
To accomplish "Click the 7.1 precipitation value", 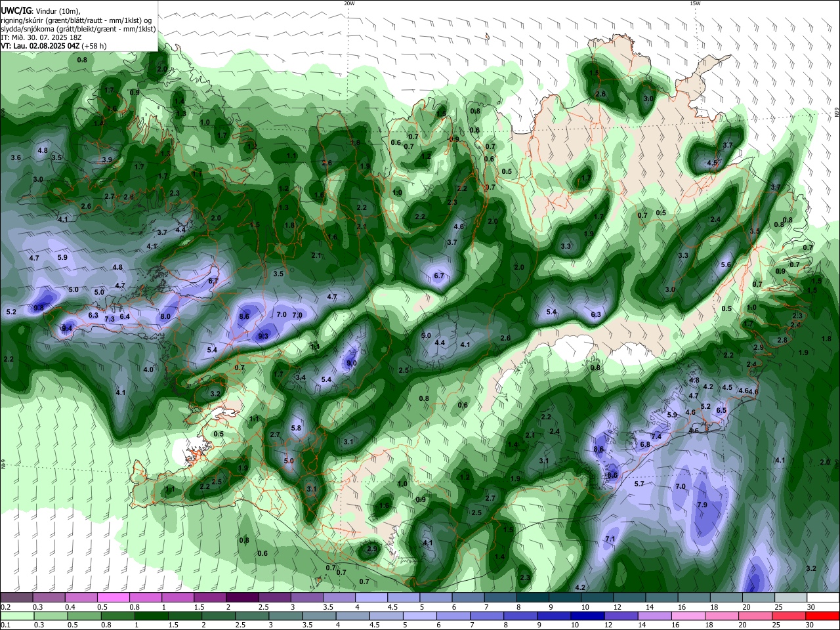I will (x=610, y=539).
